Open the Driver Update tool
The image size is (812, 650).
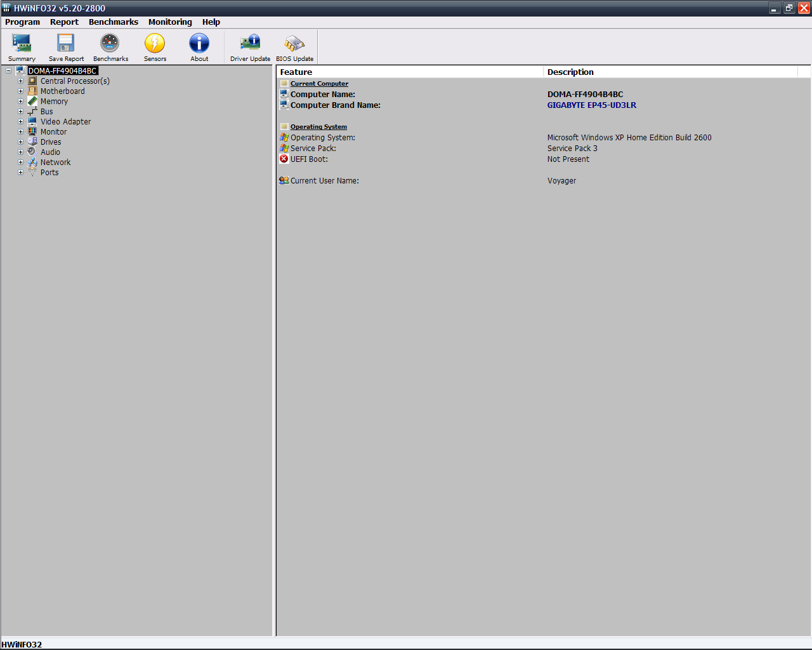tap(250, 47)
